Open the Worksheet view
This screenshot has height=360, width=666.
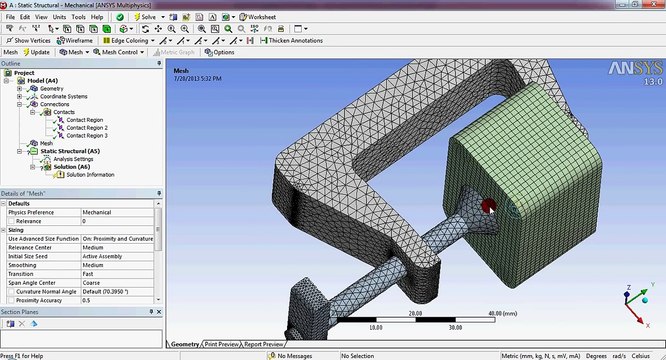point(257,17)
